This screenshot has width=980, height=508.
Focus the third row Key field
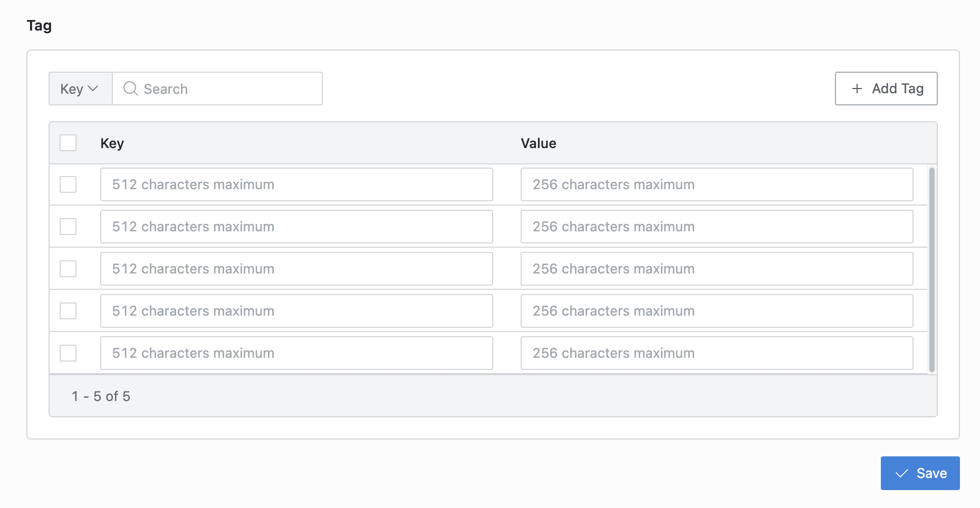click(x=296, y=269)
